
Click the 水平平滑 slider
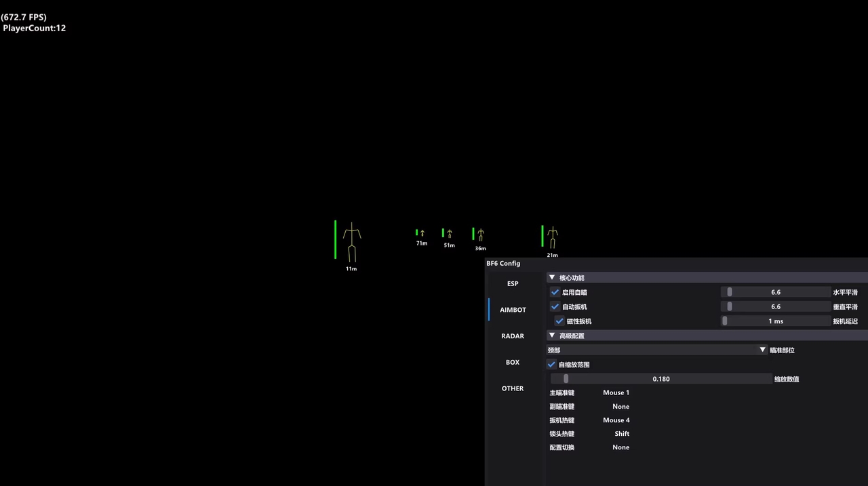click(775, 292)
